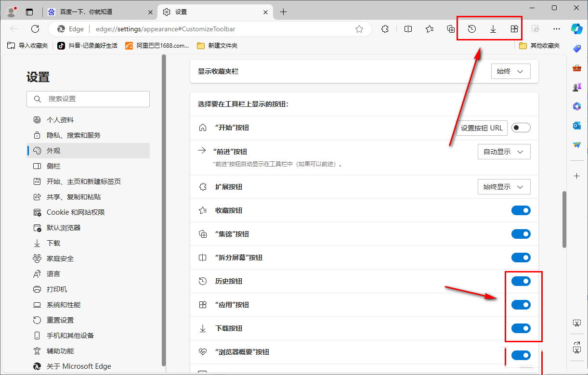The width and height of the screenshot is (588, 375).
Task: Open Copilot sidebar icon
Action: click(577, 29)
